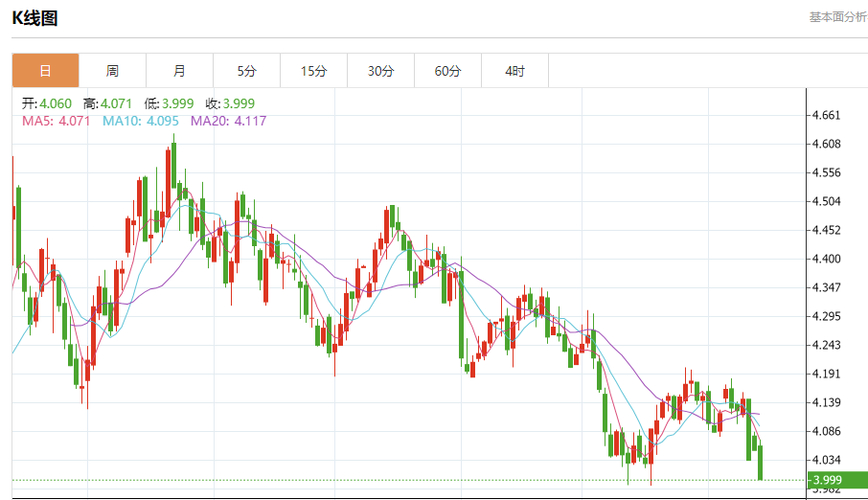The image size is (868, 500).
Task: Click the 4.661 price axis label
Action: tap(825, 115)
